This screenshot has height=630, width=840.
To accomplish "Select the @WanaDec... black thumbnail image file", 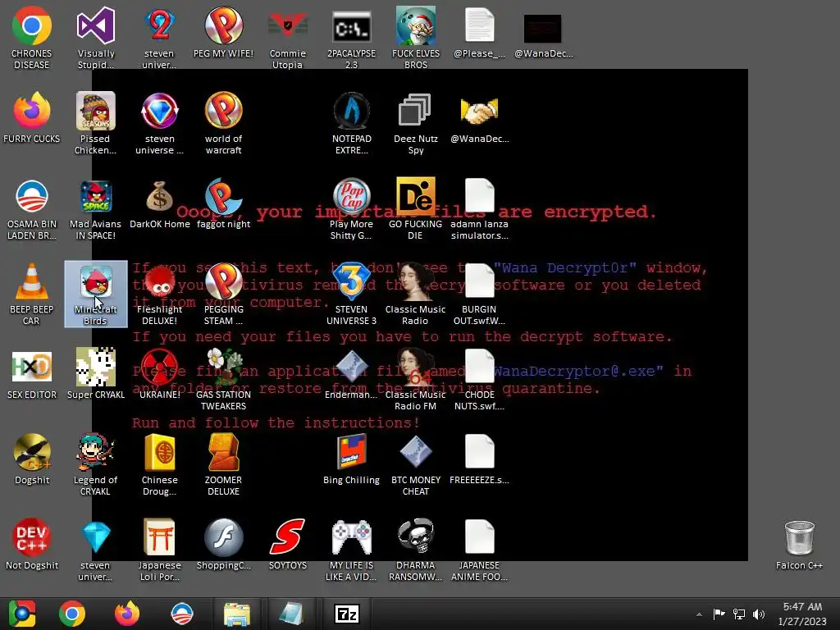I will 542,29.
